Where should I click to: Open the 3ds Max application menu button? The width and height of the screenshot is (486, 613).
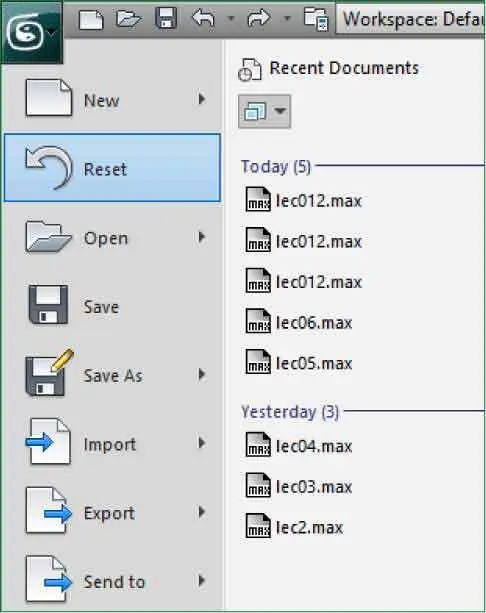(31, 33)
